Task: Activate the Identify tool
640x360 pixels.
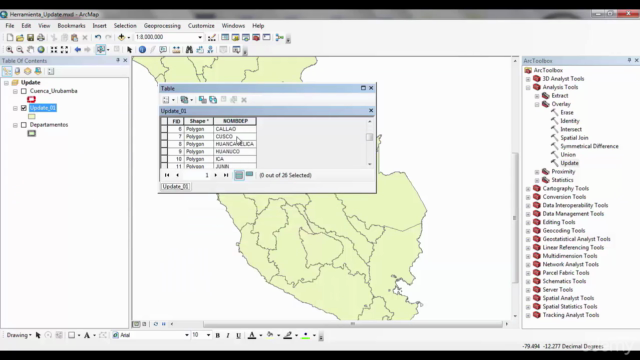Action: point(142,50)
